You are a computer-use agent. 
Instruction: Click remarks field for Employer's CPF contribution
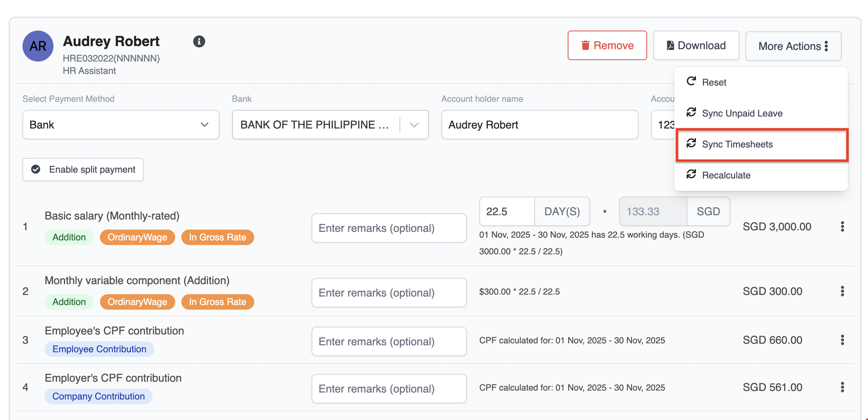click(x=389, y=388)
